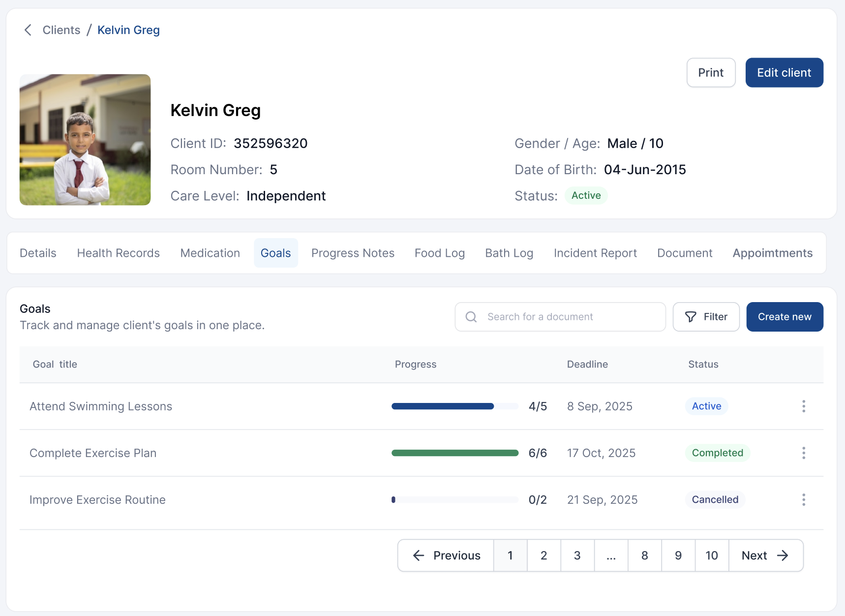Click the Clients breadcrumb link
The image size is (845, 616).
(x=61, y=30)
